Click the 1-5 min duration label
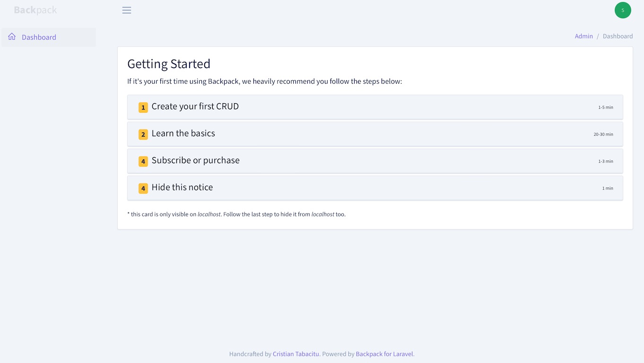Screen dimensions: 644x363 coord(606,107)
